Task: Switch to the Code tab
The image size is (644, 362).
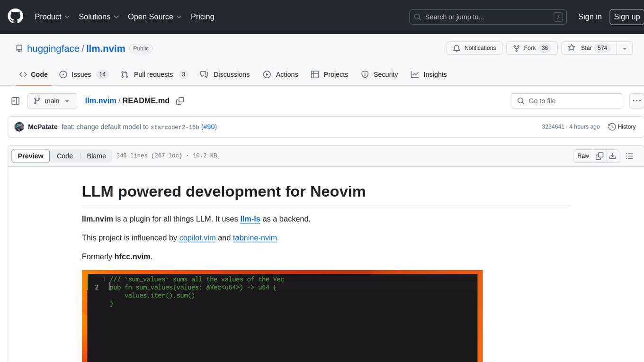Action: point(33,74)
